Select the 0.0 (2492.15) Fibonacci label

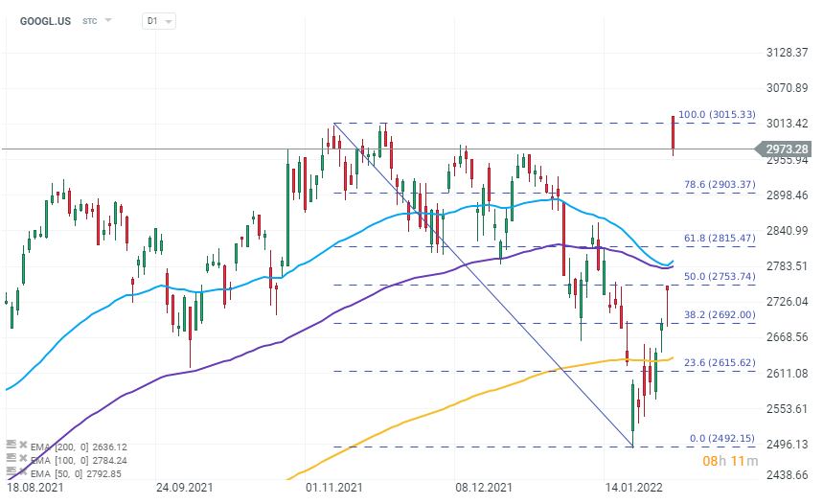click(723, 438)
